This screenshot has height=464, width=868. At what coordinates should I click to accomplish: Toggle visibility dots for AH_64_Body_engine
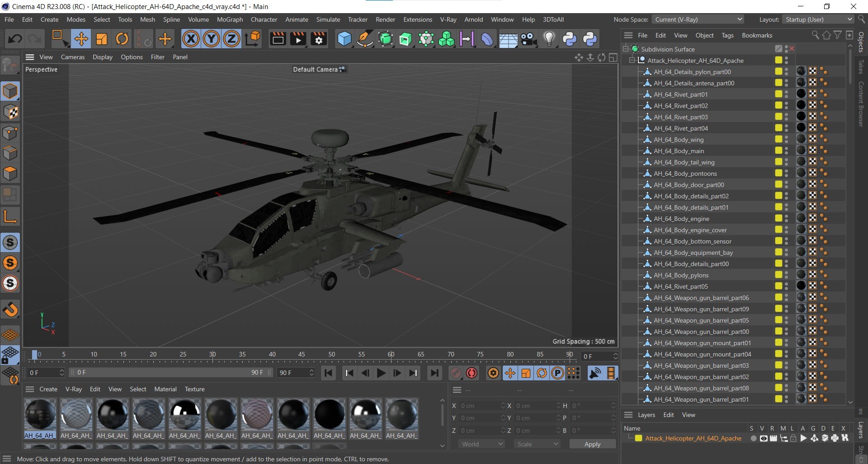(x=787, y=219)
